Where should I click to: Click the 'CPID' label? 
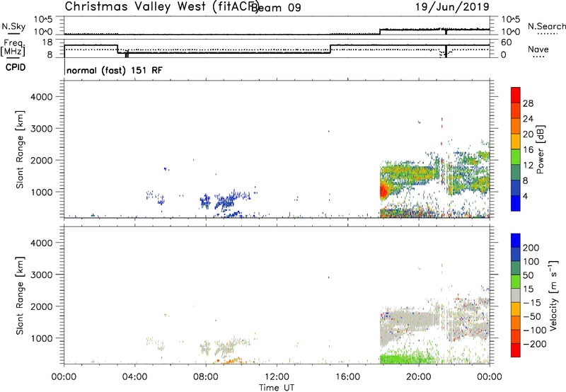point(16,67)
